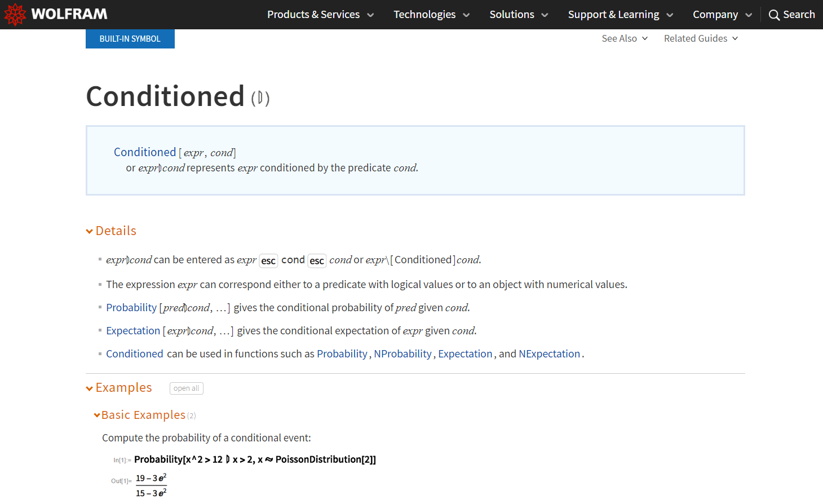This screenshot has width=823, height=504.
Task: Click the text 'Compute the probability of a conditional event:'
Action: (x=206, y=438)
